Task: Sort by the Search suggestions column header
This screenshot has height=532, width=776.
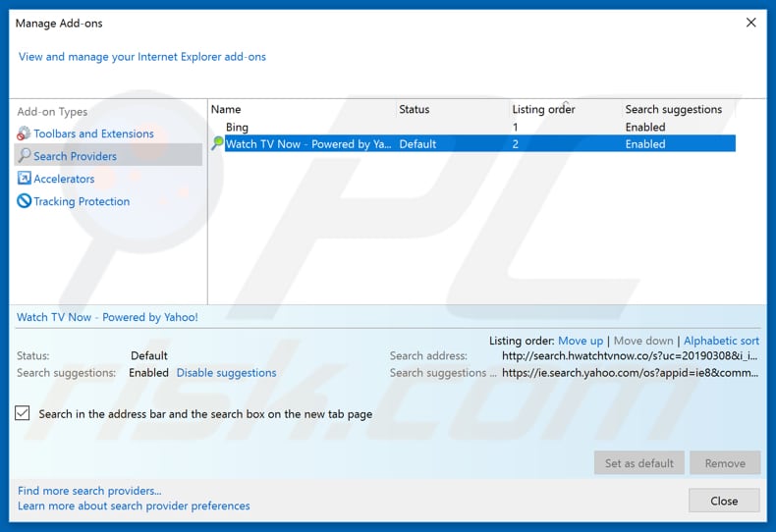Action: [674, 109]
